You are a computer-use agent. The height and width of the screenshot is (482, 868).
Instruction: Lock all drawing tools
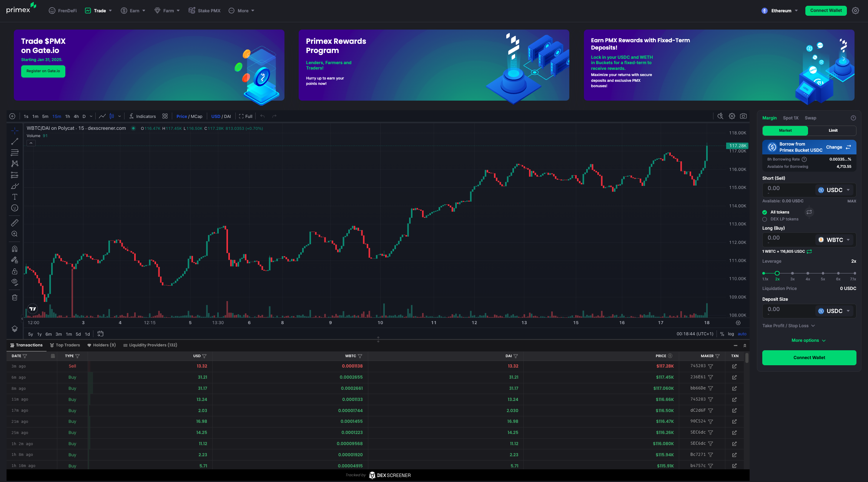coord(15,271)
